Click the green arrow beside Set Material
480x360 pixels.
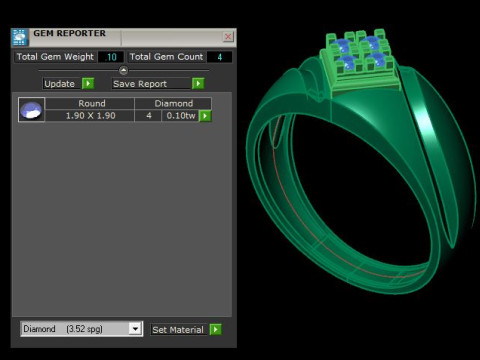point(216,330)
